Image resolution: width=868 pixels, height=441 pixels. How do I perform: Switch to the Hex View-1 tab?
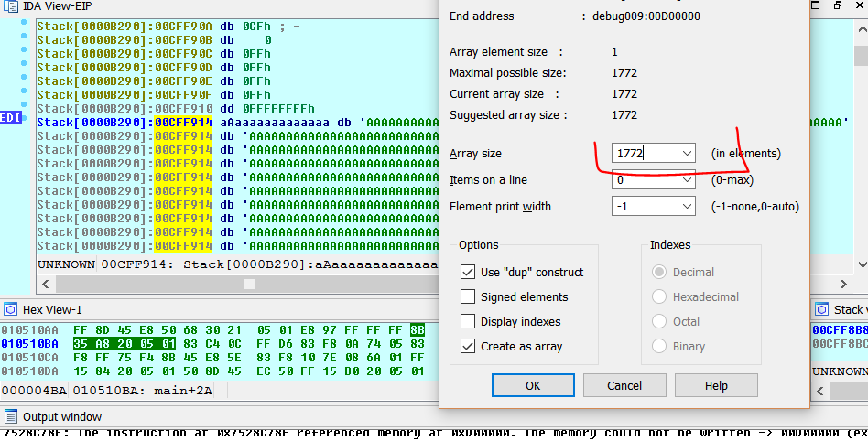(52, 310)
